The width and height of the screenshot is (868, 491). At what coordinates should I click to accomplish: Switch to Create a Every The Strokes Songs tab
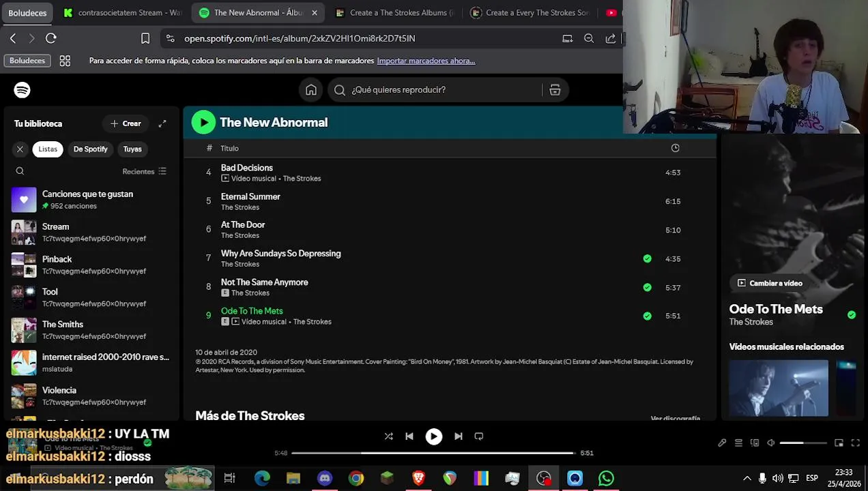[530, 12]
